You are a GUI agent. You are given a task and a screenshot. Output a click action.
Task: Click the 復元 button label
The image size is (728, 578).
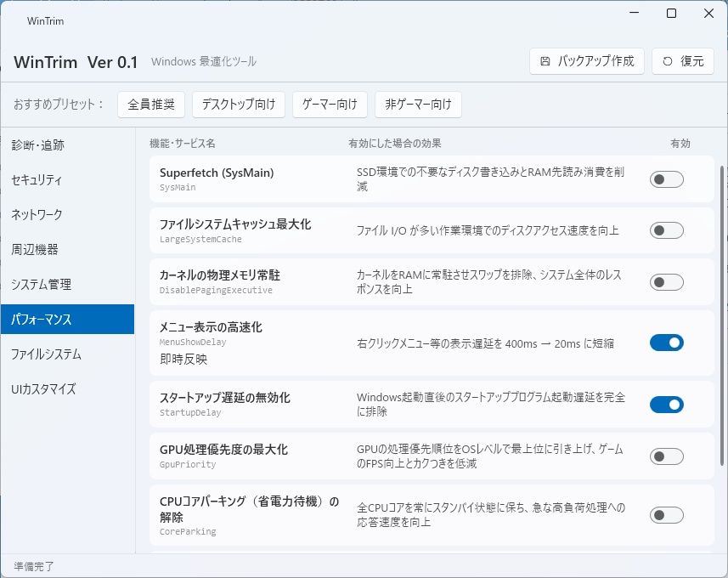pyautogui.click(x=691, y=61)
